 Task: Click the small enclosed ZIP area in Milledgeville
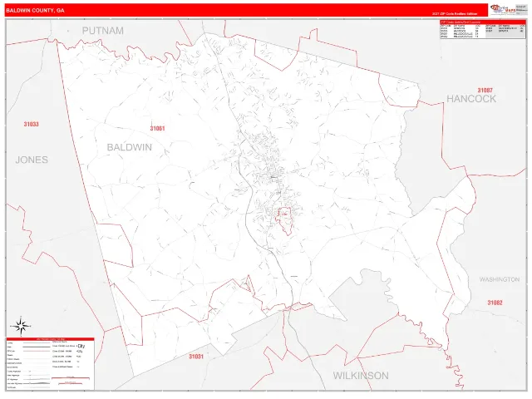click(284, 221)
